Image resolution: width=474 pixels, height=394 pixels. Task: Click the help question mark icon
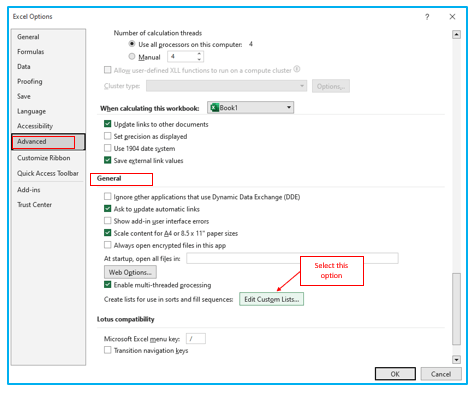(x=427, y=17)
